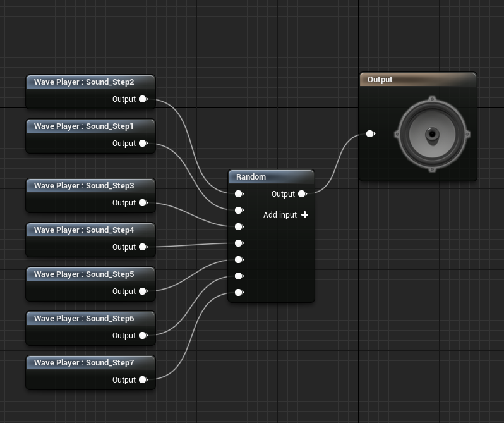
Task: Click the Random node's output pin
Action: click(x=302, y=194)
